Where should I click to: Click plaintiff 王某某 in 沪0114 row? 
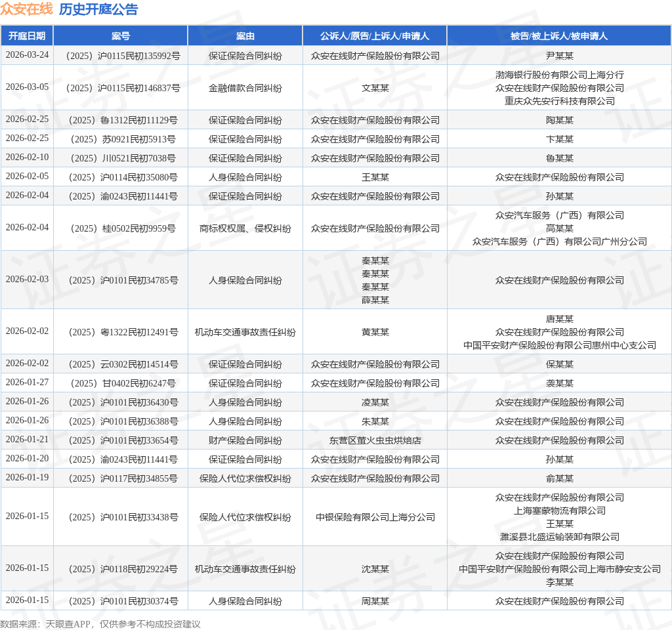375,177
